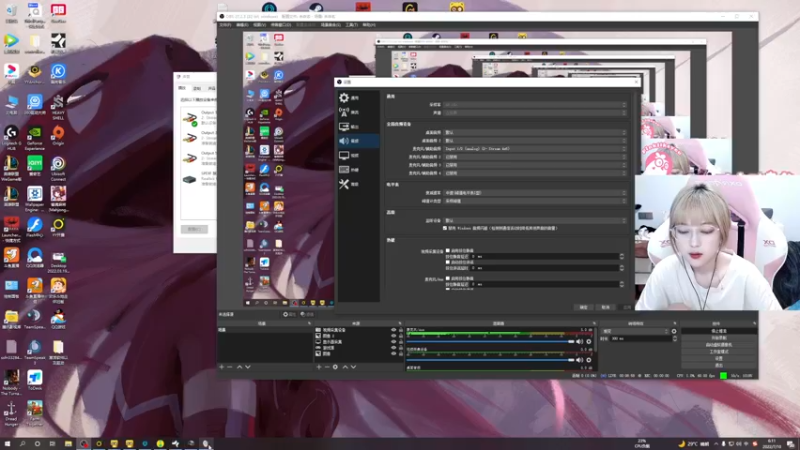The width and height of the screenshot is (800, 450).
Task: Add a new scene with the plus icon
Action: (221, 367)
